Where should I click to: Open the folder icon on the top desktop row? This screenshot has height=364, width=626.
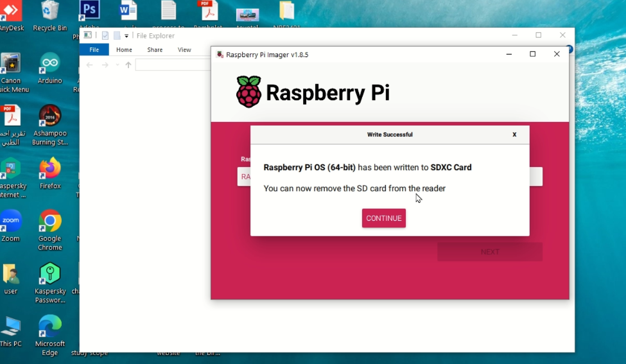[x=286, y=10]
